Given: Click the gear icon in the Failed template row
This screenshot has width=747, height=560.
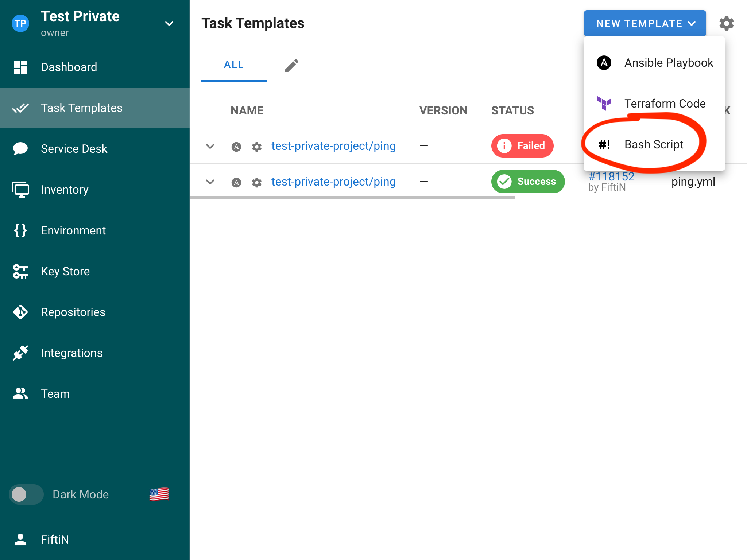Looking at the screenshot, I should (257, 147).
